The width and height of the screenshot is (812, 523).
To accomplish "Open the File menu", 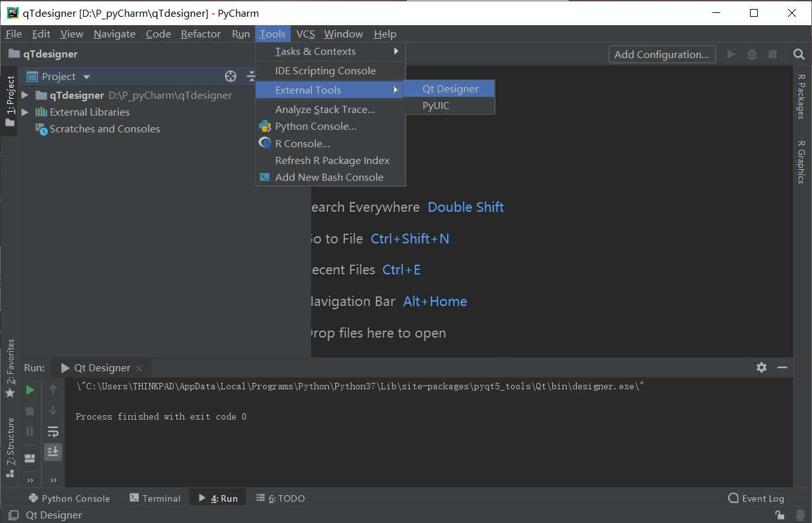I will click(14, 34).
